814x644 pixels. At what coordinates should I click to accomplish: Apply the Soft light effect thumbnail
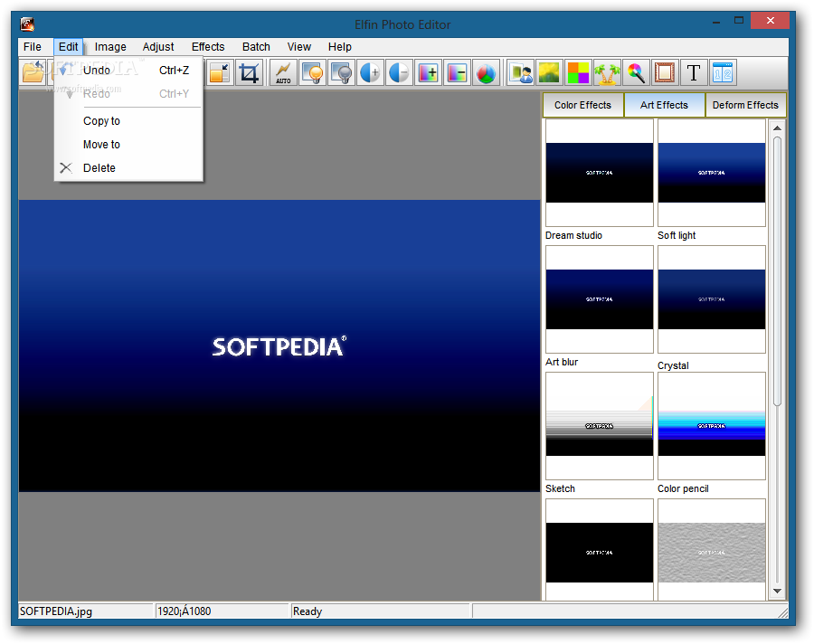tap(712, 173)
